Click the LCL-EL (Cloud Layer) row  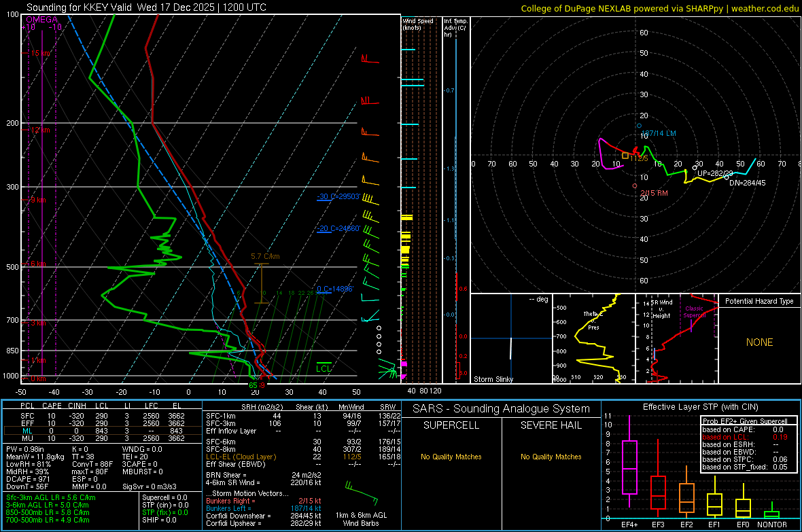click(x=303, y=457)
